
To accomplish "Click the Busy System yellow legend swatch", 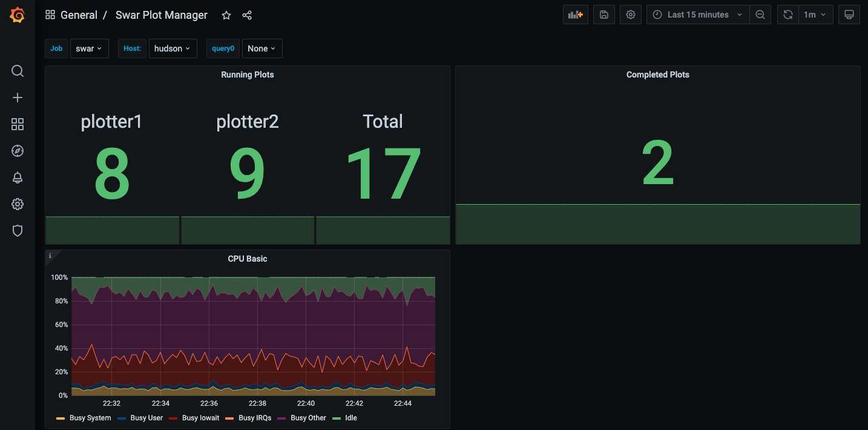I will pyautogui.click(x=61, y=418).
